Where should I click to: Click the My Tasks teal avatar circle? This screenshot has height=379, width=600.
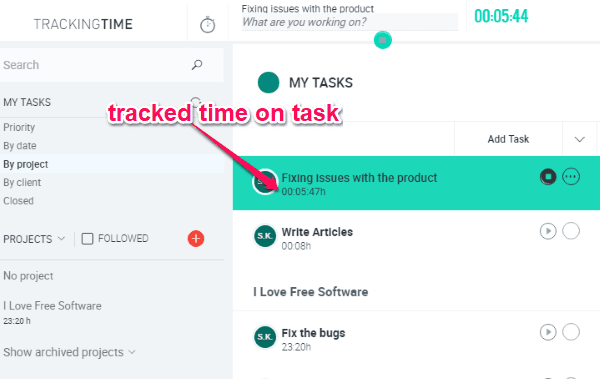(268, 82)
